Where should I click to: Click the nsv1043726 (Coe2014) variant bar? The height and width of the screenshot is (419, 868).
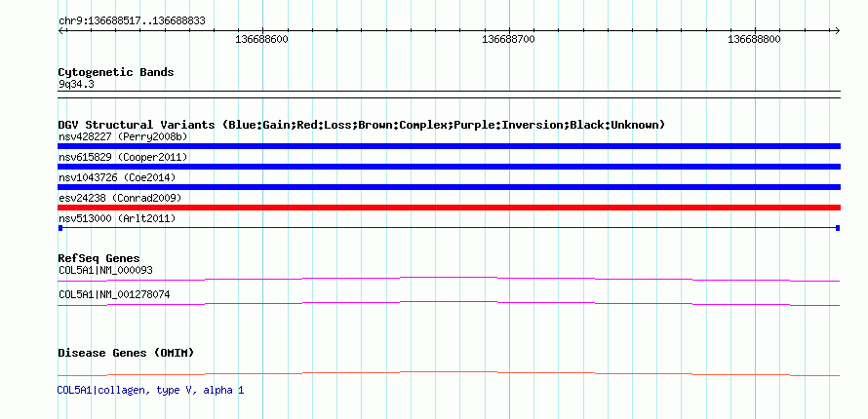pyautogui.click(x=449, y=187)
